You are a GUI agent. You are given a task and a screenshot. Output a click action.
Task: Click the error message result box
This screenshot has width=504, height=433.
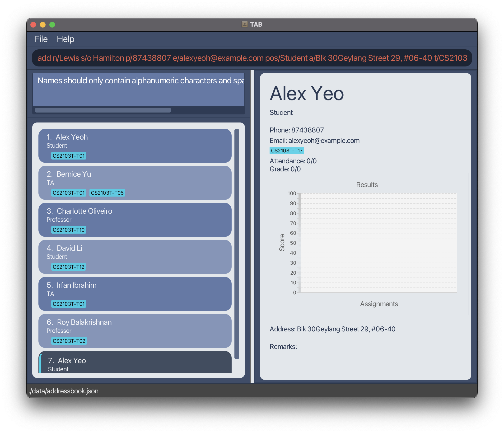click(x=138, y=89)
